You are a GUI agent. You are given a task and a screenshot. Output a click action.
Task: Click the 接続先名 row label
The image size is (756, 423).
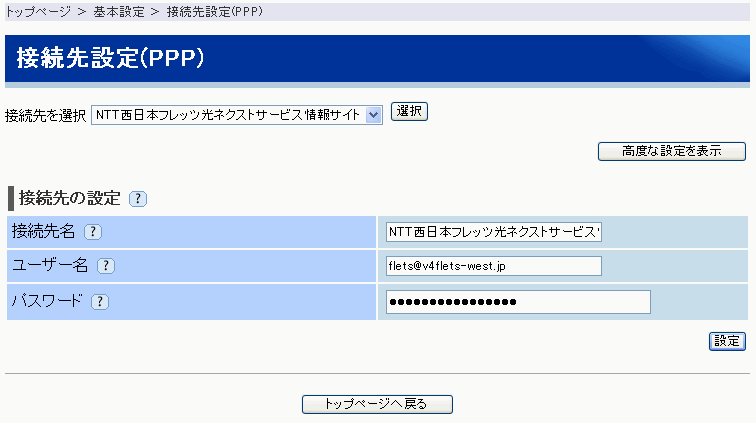[x=43, y=232]
